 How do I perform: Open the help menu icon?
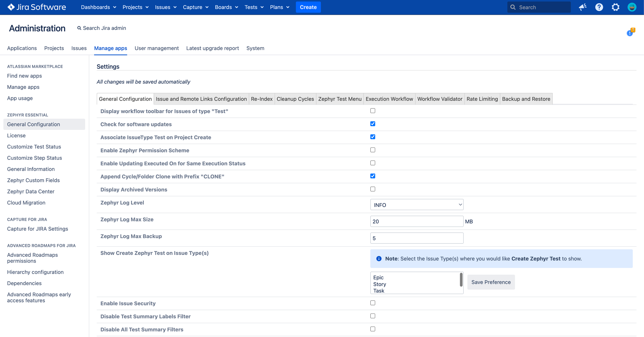(599, 7)
